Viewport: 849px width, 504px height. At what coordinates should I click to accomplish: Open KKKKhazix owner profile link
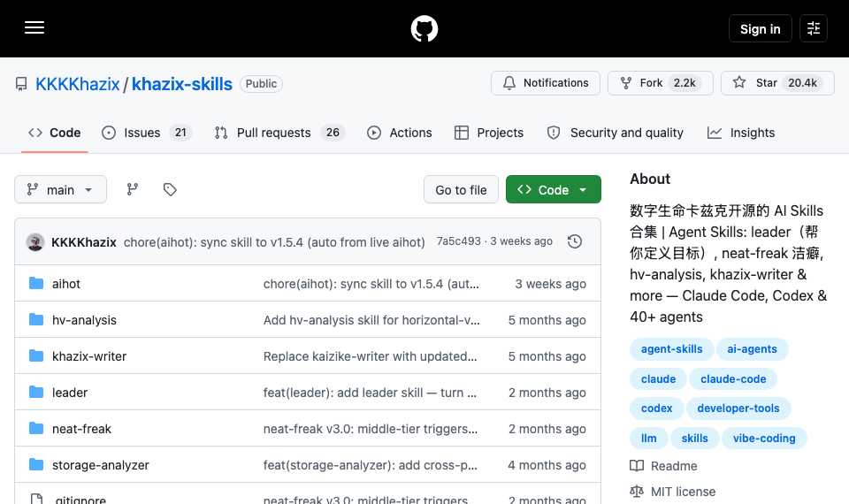click(x=78, y=84)
